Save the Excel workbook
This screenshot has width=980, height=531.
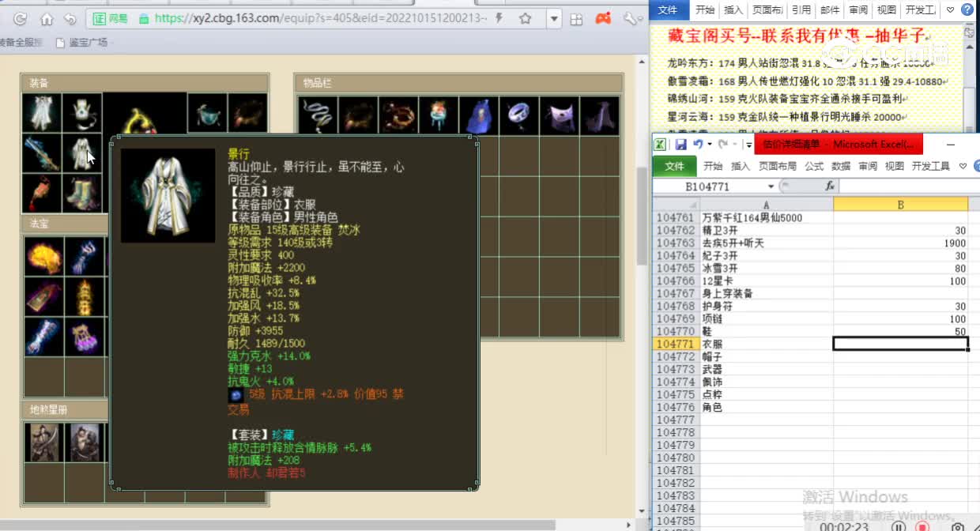[680, 145]
